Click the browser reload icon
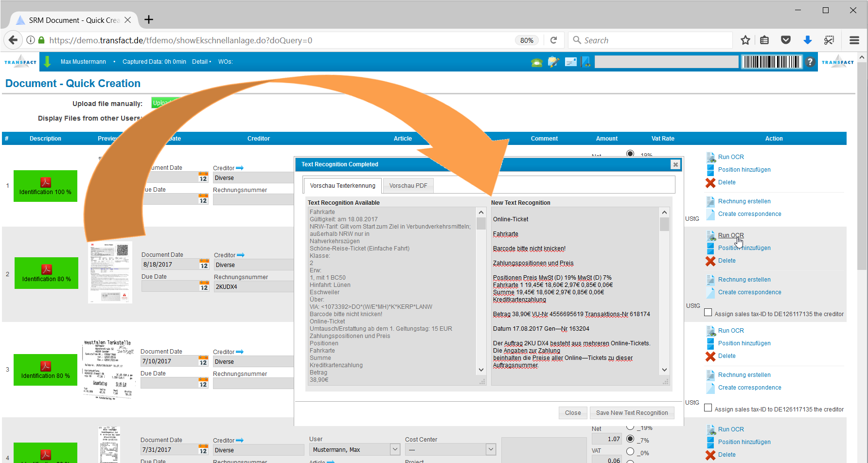Viewport: 868px width, 463px height. [553, 40]
